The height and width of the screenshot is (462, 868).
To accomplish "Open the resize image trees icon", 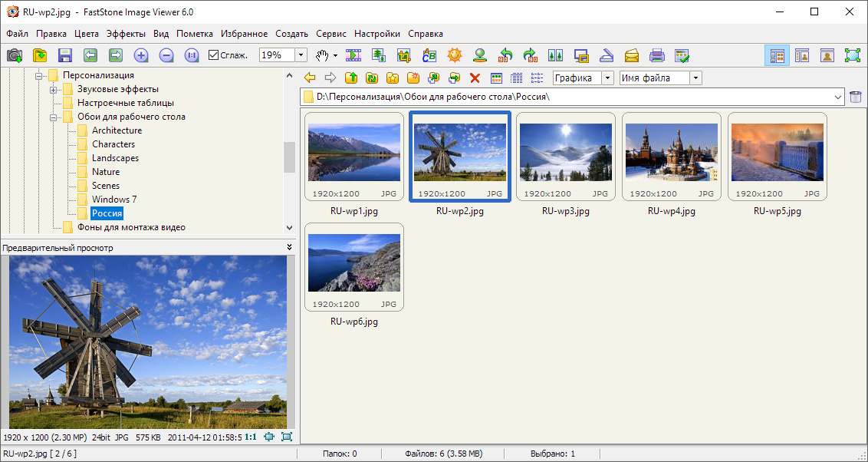I will coord(379,54).
